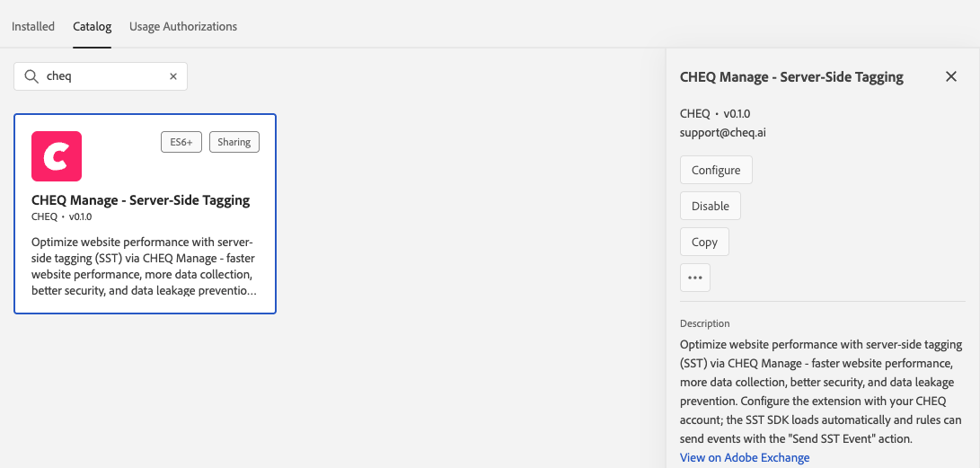This screenshot has height=468, width=980.
Task: Click the Copy button
Action: pos(704,242)
